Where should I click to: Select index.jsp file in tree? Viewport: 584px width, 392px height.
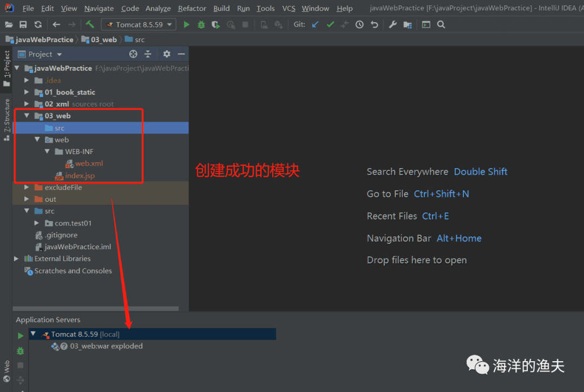point(80,175)
